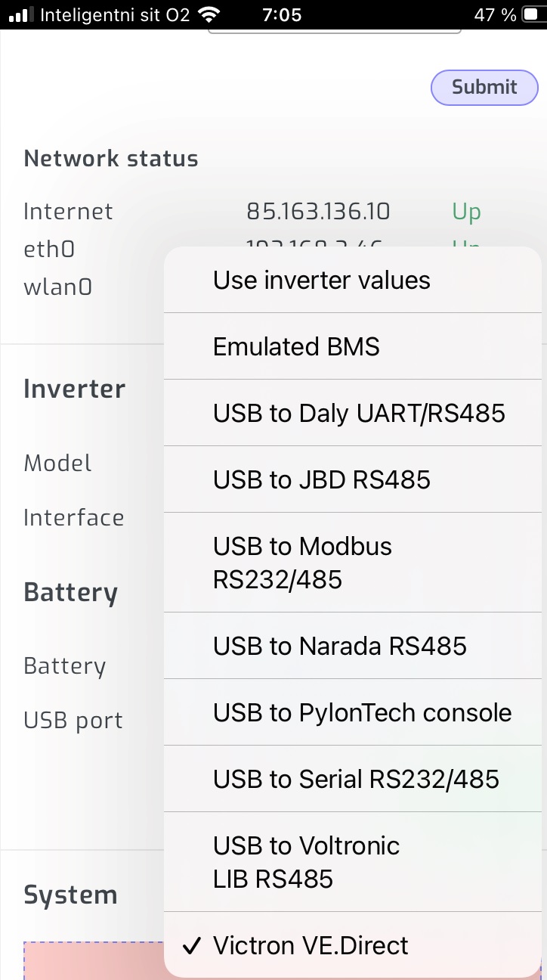The height and width of the screenshot is (980, 547).
Task: Tap the green Up status for Internet
Action: pyautogui.click(x=466, y=212)
